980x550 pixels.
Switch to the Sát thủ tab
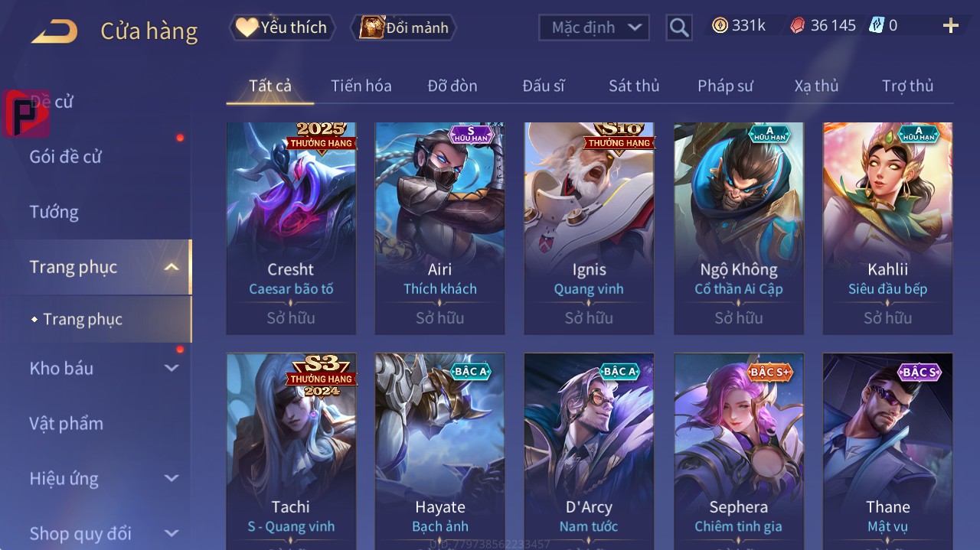click(x=634, y=86)
